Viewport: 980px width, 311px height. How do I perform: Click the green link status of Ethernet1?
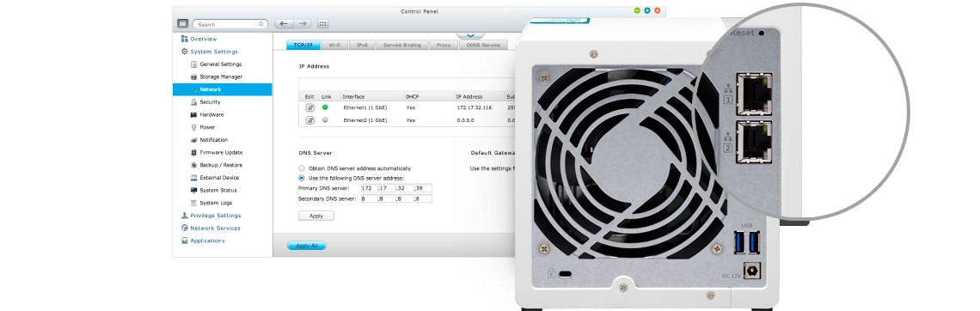pos(325,107)
